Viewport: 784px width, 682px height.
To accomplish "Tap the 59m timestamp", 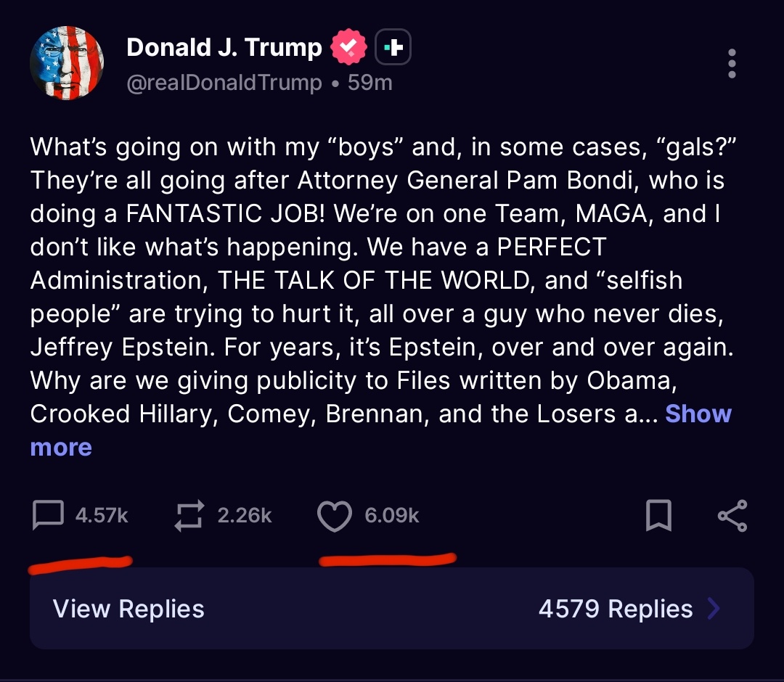I will (370, 83).
